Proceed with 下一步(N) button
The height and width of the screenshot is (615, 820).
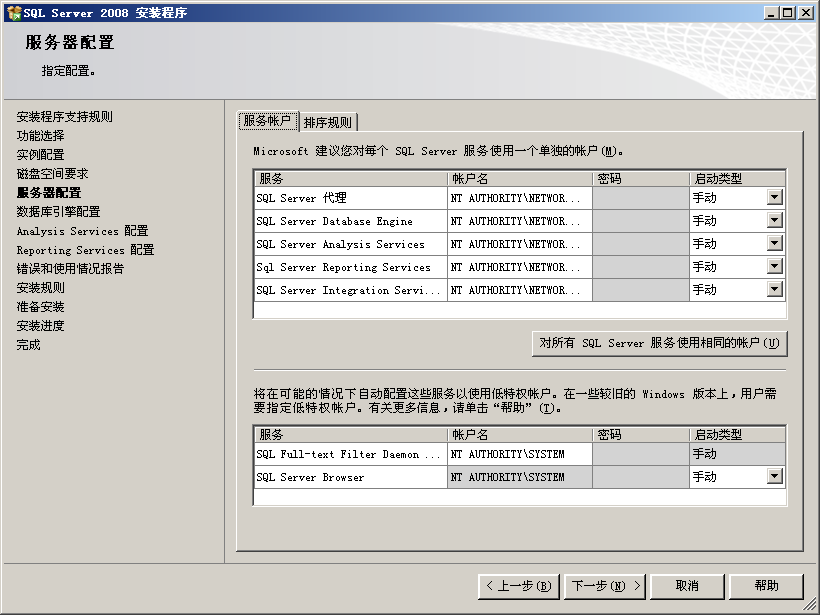click(x=605, y=586)
